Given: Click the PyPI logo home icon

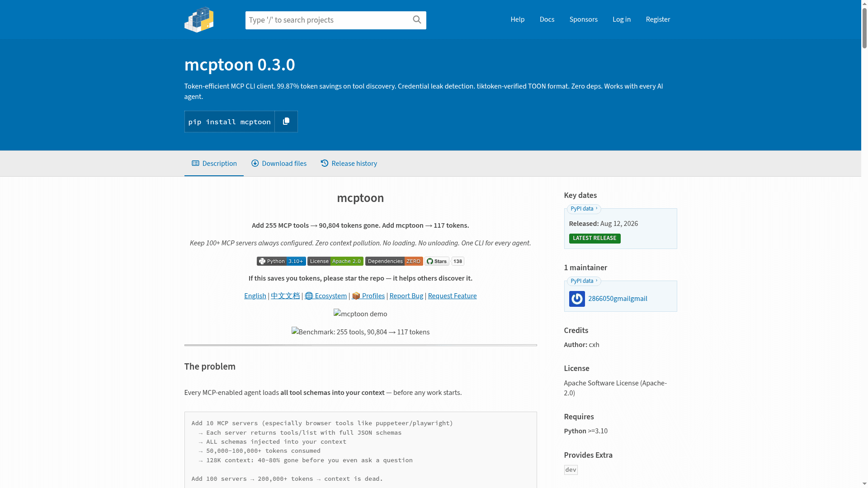Looking at the screenshot, I should 199,19.
